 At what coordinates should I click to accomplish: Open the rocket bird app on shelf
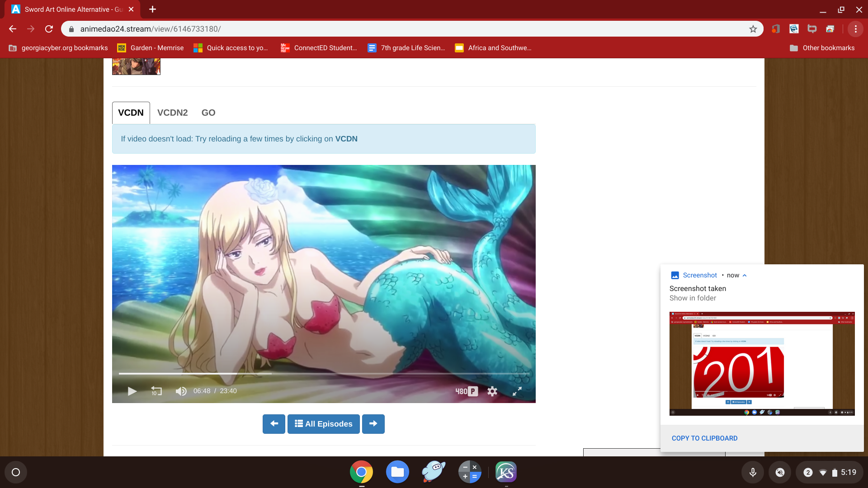coord(434,472)
